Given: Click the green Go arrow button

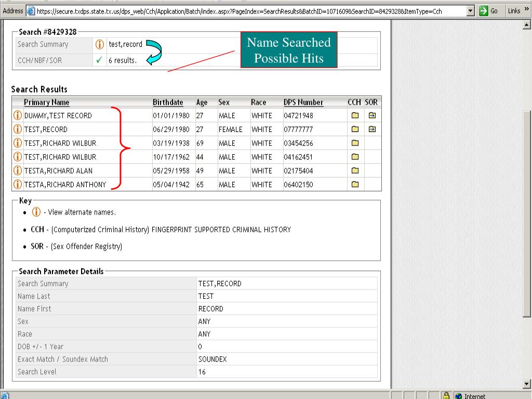Looking at the screenshot, I should (x=484, y=11).
